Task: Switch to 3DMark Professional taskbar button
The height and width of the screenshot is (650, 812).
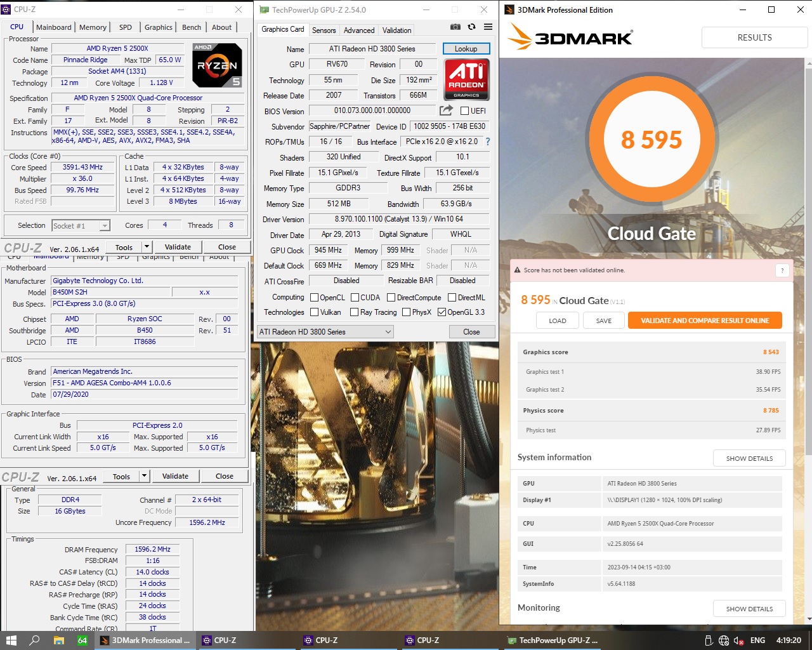Action: click(146, 640)
